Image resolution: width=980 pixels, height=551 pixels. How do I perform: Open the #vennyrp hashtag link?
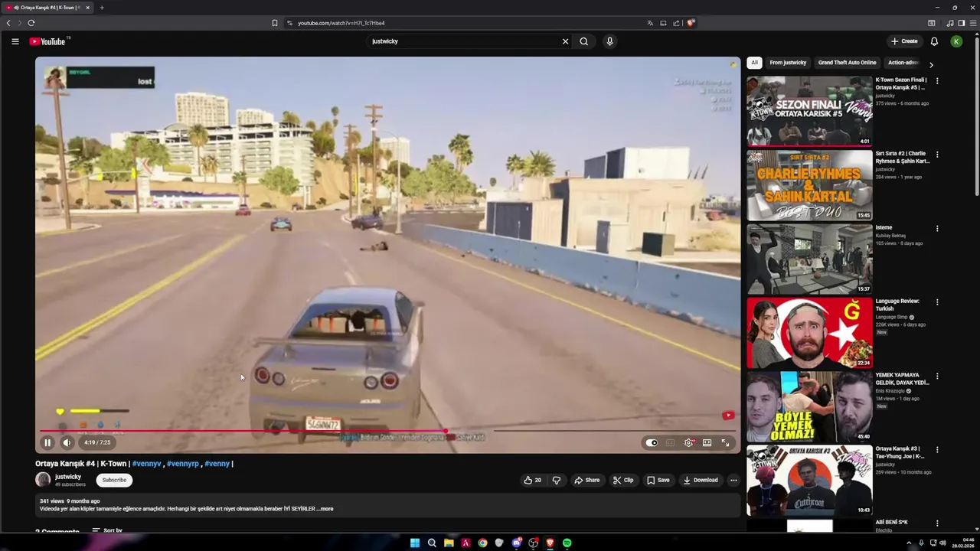(182, 464)
